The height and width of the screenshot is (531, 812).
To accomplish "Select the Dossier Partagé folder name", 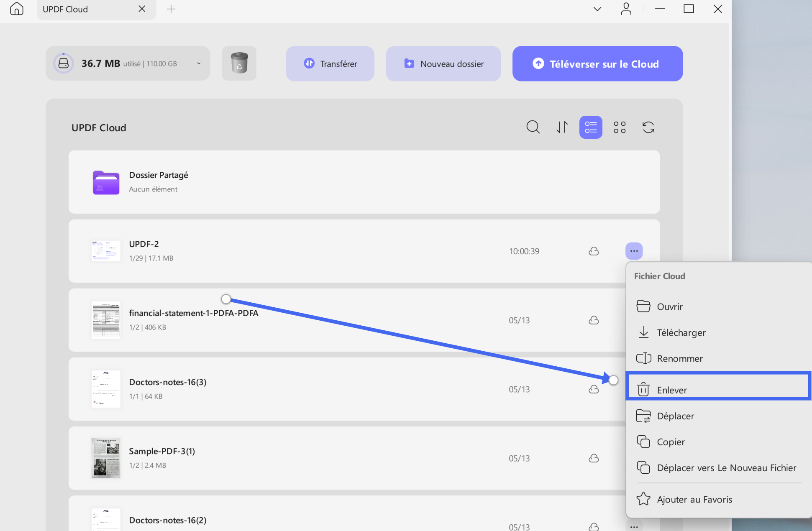I will coord(159,175).
